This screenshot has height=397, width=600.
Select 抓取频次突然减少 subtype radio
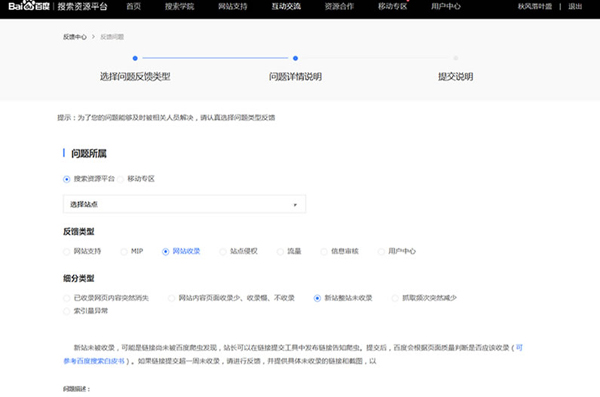point(395,298)
